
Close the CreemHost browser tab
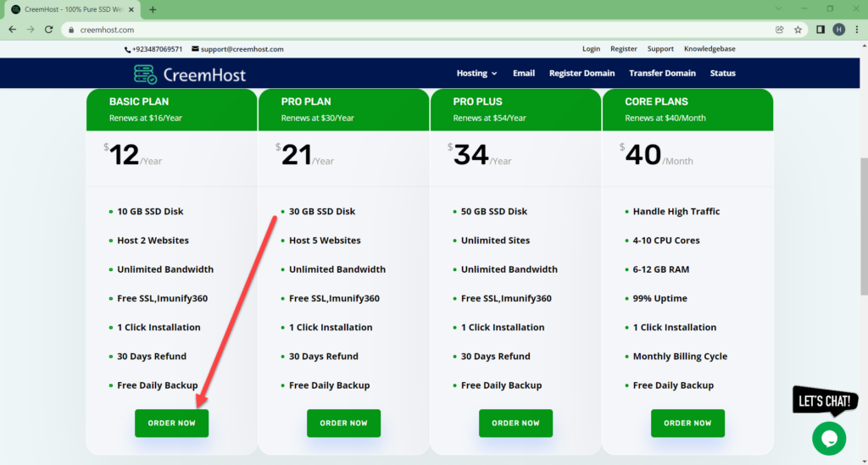[x=131, y=9]
